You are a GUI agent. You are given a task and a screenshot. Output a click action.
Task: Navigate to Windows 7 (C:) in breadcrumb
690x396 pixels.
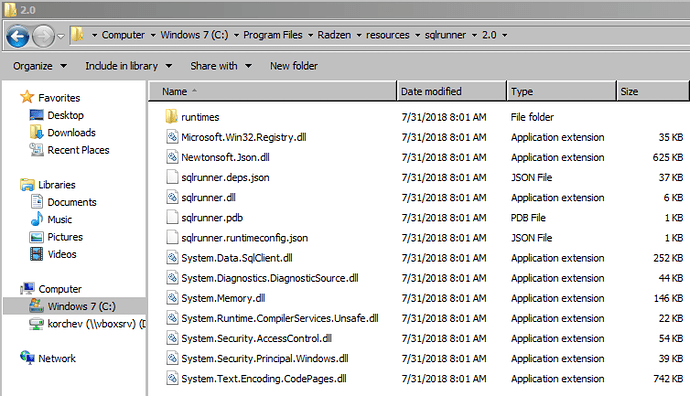tap(194, 35)
